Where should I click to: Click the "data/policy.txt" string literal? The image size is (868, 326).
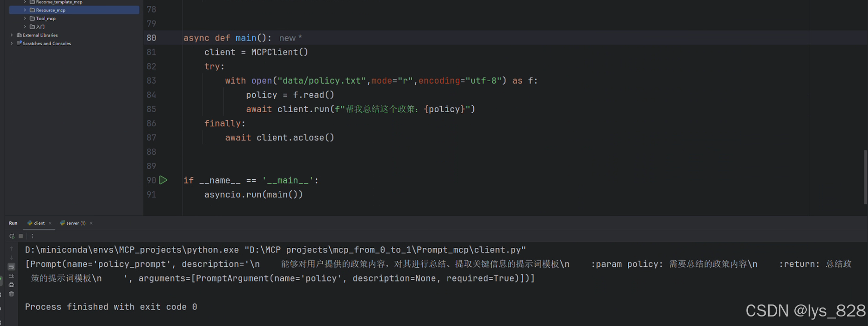click(x=321, y=81)
